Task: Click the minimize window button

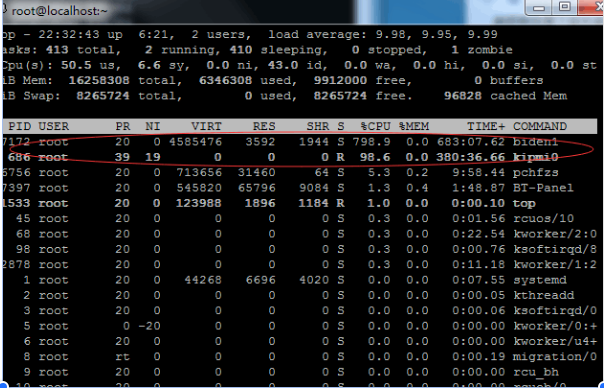Action: click(540, 8)
